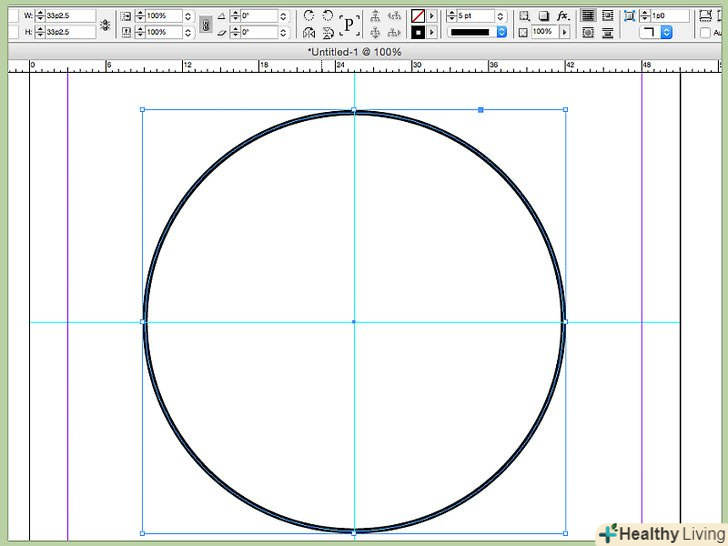
Task: Expand the fill color swatch arrow
Action: point(432,16)
